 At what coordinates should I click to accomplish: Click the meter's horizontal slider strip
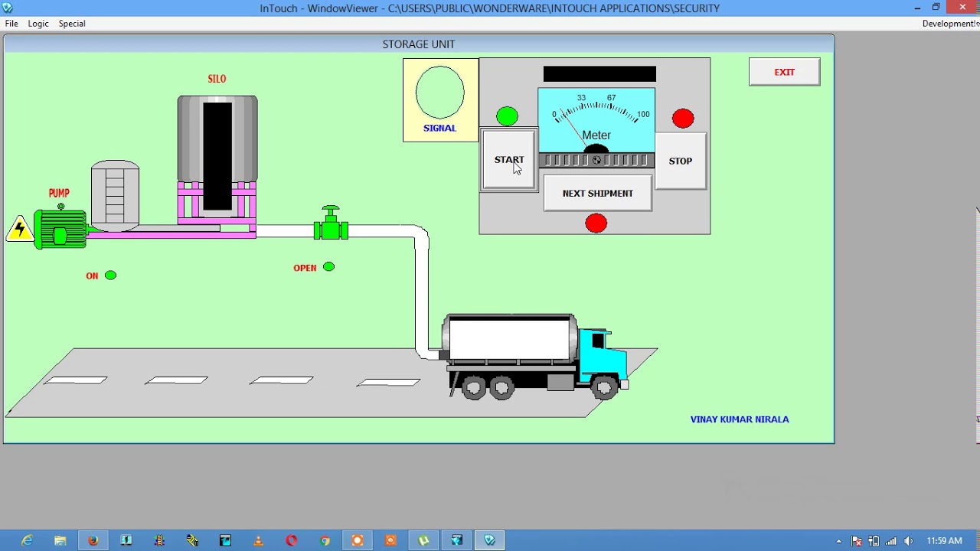tap(596, 160)
